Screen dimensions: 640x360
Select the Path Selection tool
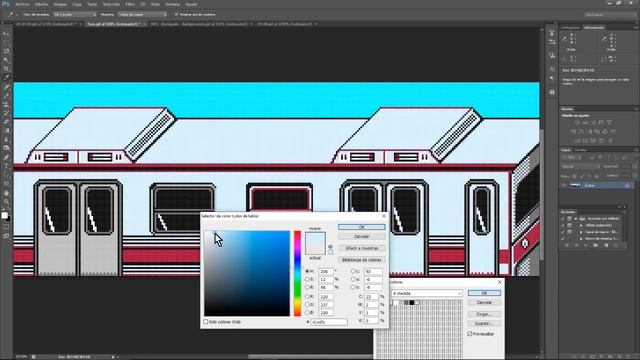click(6, 174)
